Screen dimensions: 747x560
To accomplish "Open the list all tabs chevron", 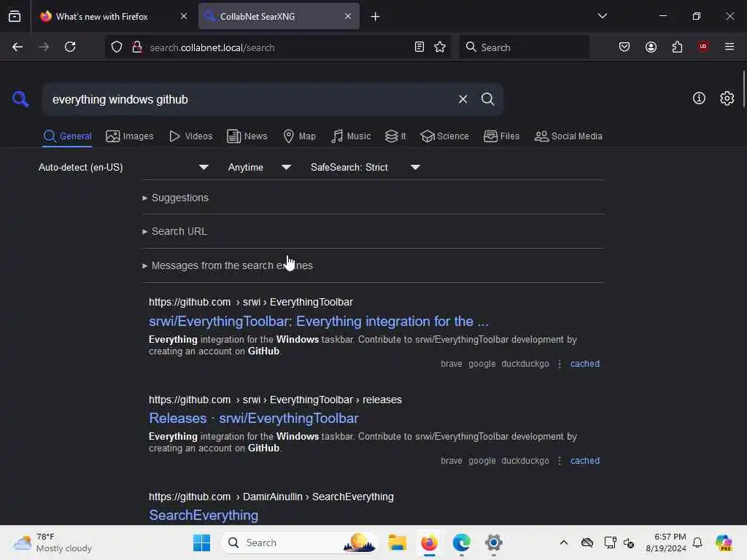I will 602,17.
